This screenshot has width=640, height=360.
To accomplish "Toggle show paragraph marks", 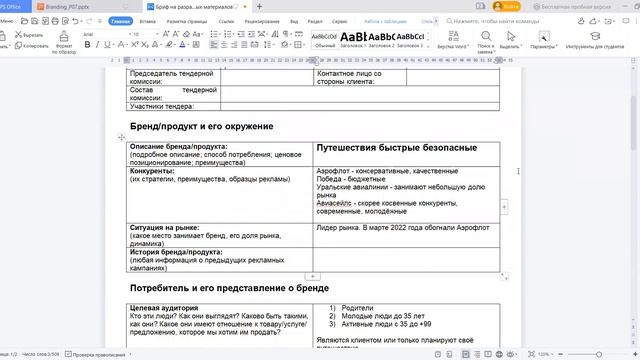I will pyautogui.click(x=286, y=34).
